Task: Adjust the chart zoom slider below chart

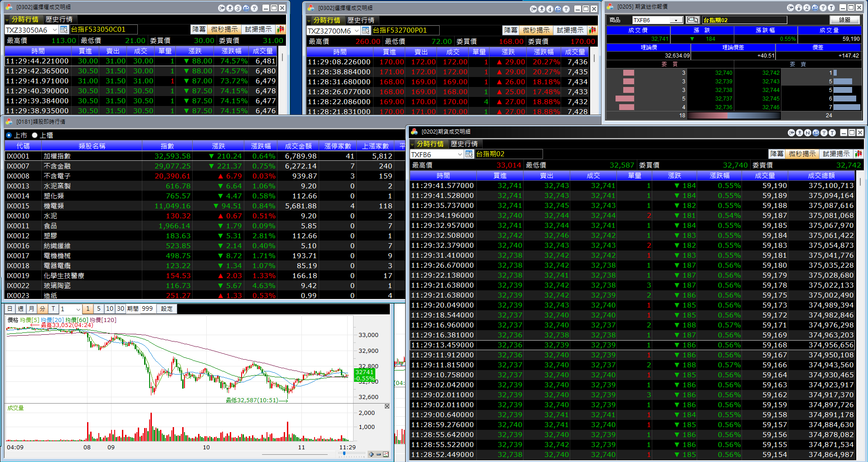Action: pyautogui.click(x=344, y=453)
